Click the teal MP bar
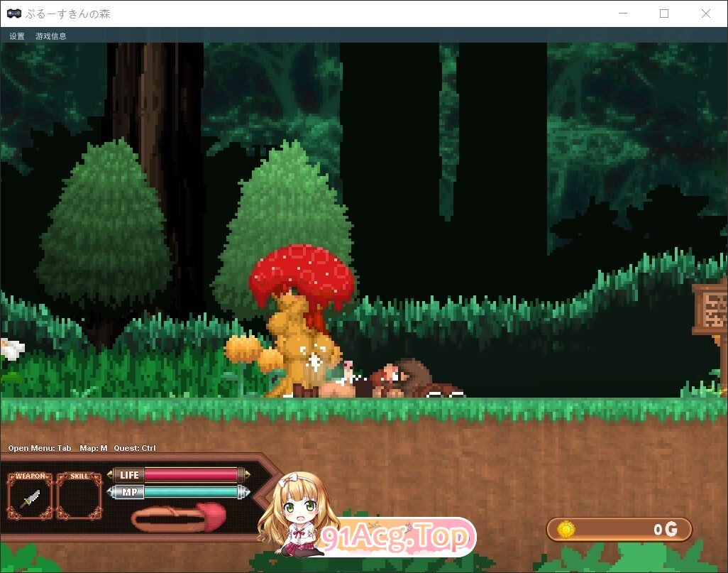Screen dimensions: 728x573 191,491
